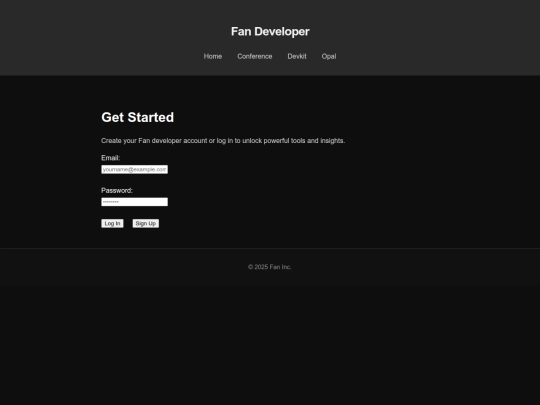The image size is (540, 405).
Task: Select the Opal nav link
Action: coord(329,56)
